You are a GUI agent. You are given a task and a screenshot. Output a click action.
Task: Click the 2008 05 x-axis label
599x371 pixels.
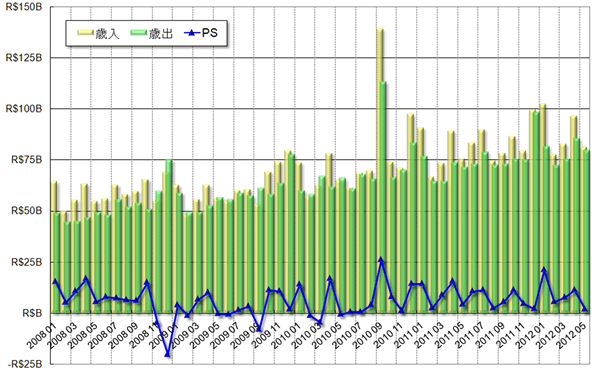81,335
